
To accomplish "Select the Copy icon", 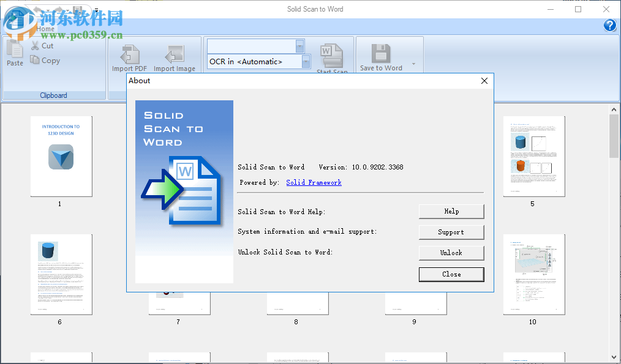I will (x=35, y=60).
